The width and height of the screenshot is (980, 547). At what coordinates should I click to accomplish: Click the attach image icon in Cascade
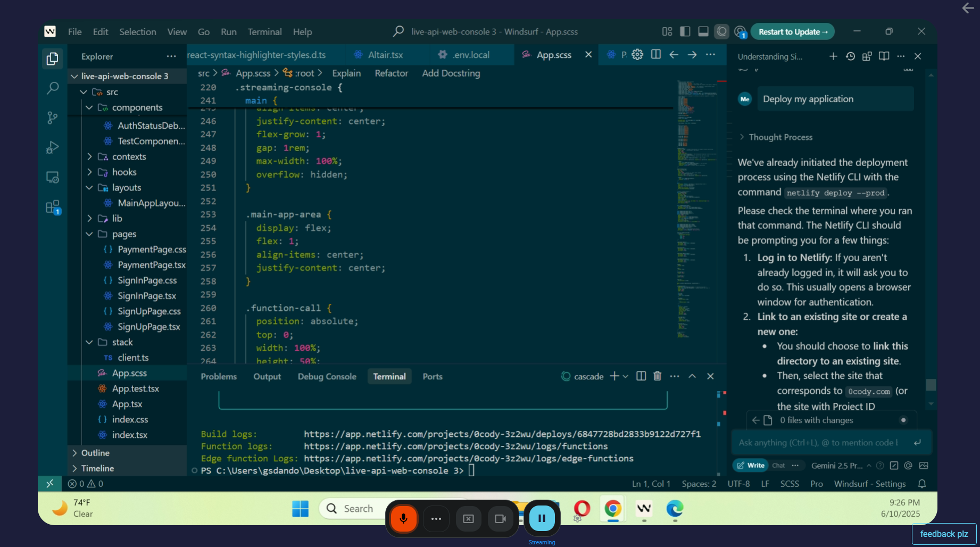(x=924, y=466)
